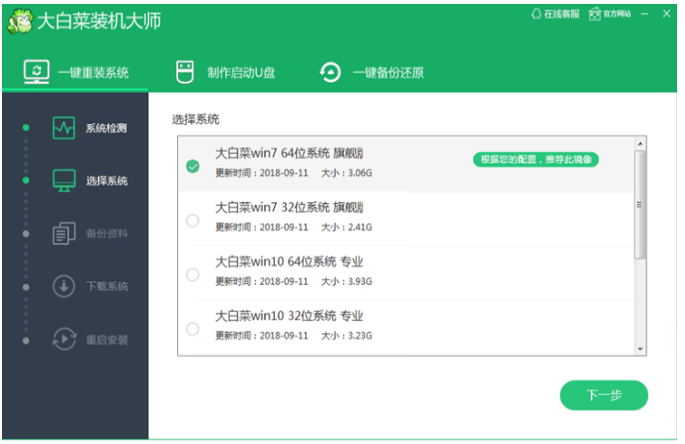Minimize the window
The width and height of the screenshot is (685, 444).
click(x=645, y=14)
